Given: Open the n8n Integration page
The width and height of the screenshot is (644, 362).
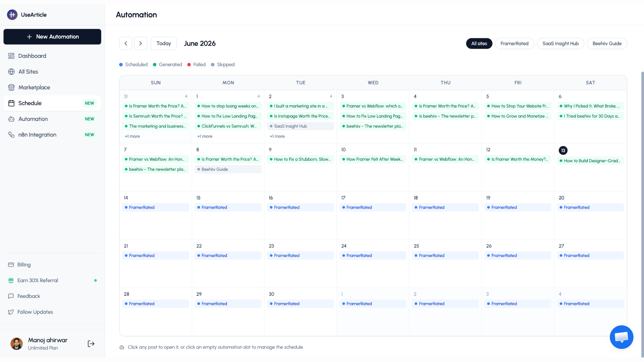Looking at the screenshot, I should point(52,135).
